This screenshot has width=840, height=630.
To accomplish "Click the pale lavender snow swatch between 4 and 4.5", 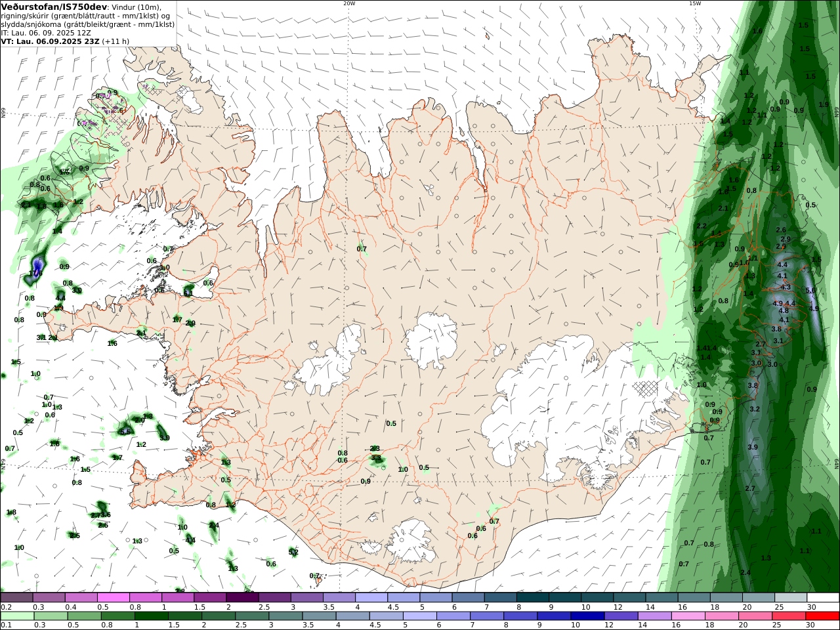I will coord(371,597).
